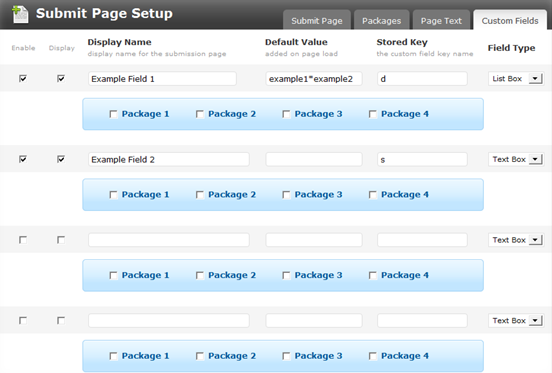Select the Custom Fields tab
This screenshot has width=552, height=373.
(x=510, y=20)
